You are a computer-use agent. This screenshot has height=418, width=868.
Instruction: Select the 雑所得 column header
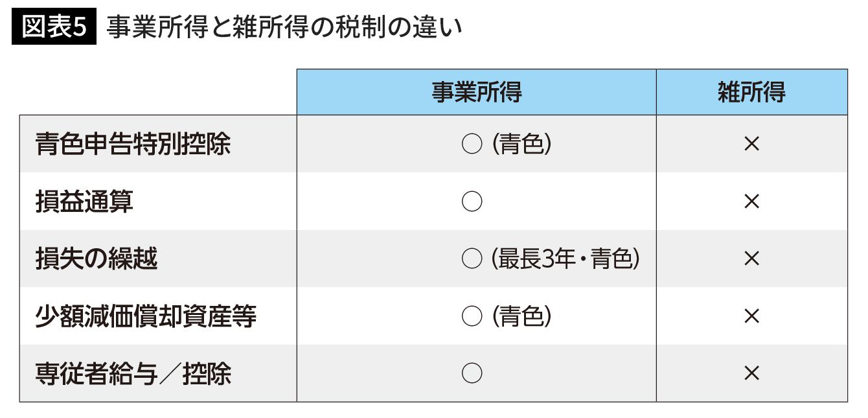pyautogui.click(x=751, y=92)
